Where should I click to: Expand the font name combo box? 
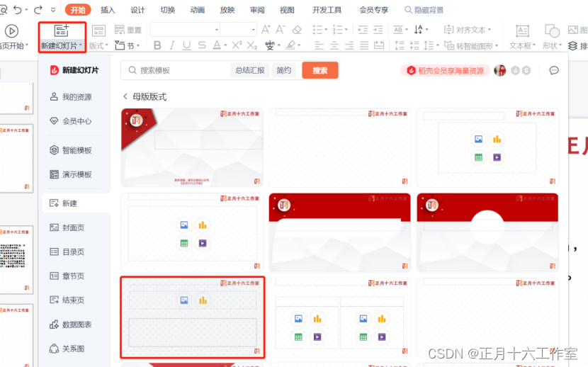(216, 30)
